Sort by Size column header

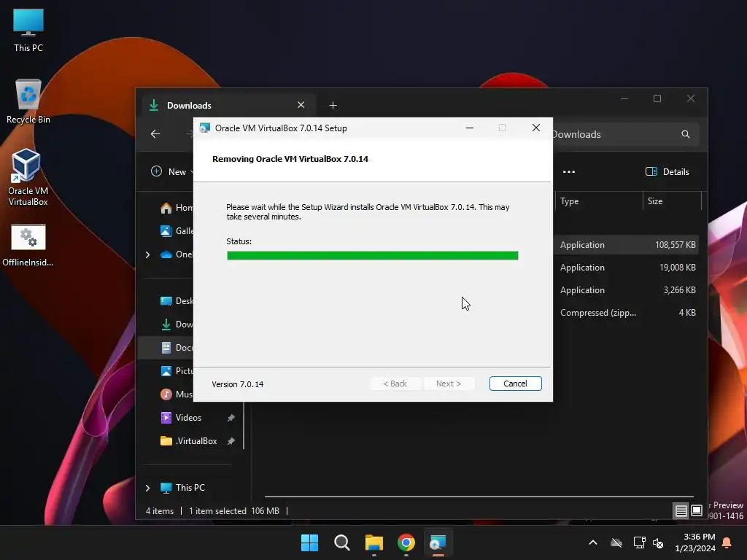point(672,201)
